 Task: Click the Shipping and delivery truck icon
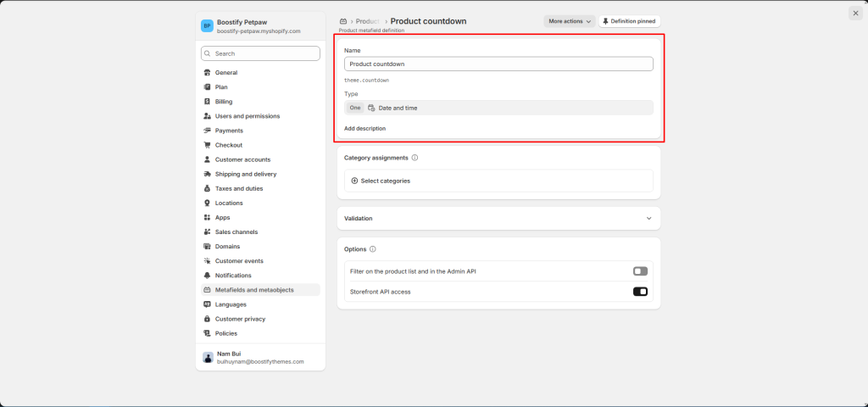tap(207, 174)
